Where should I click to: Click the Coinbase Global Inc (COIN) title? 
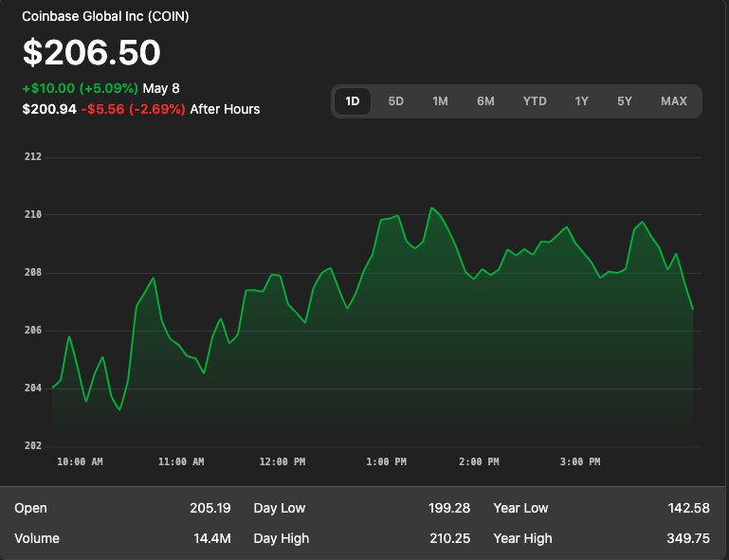[105, 16]
